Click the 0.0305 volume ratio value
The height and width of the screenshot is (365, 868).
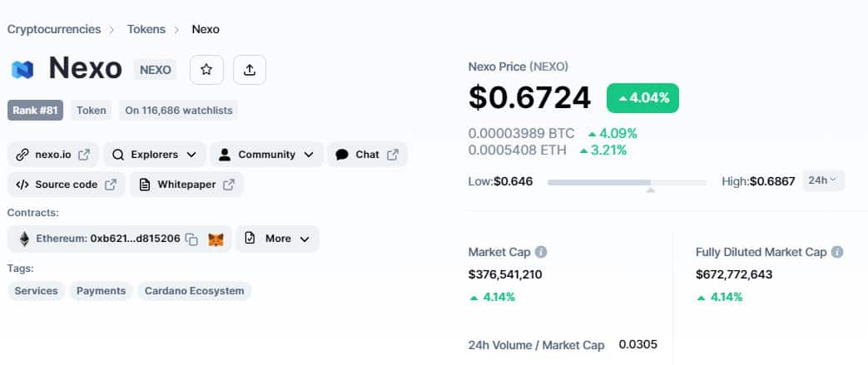(638, 344)
